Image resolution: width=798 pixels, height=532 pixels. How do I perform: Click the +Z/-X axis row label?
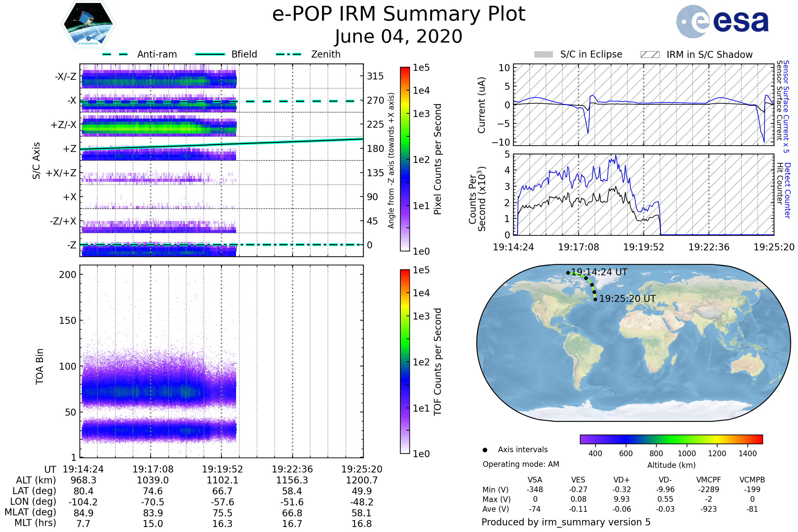pos(64,125)
